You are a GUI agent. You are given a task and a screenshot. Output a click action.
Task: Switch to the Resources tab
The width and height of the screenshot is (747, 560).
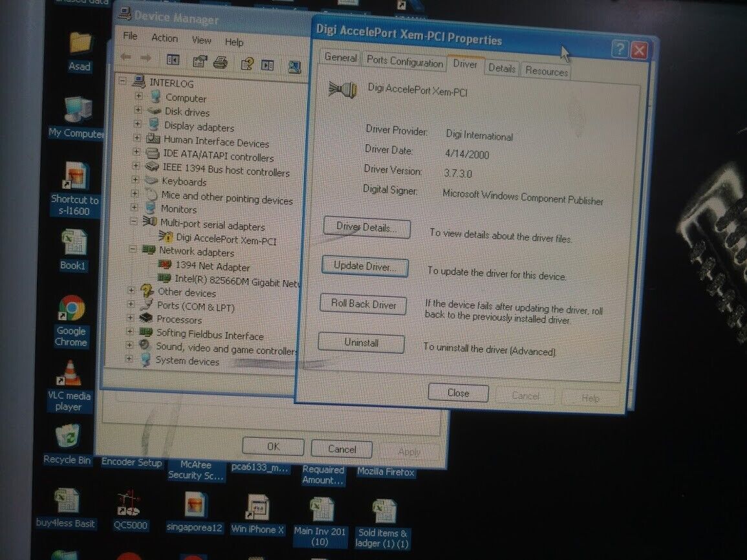547,71
